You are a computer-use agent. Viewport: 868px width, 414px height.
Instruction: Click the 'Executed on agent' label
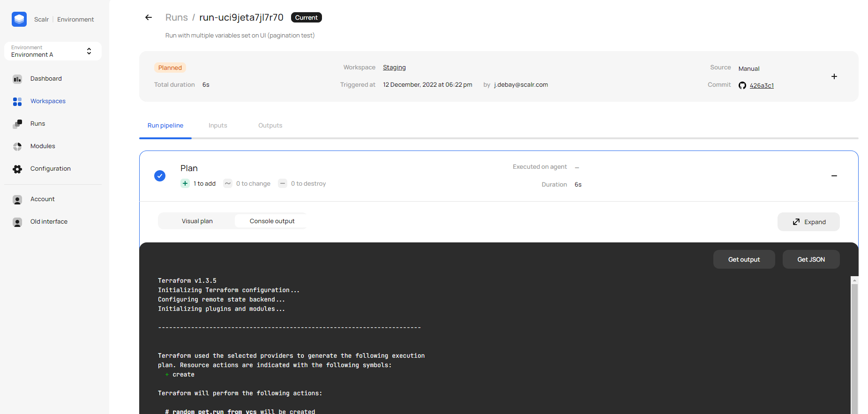pyautogui.click(x=539, y=166)
